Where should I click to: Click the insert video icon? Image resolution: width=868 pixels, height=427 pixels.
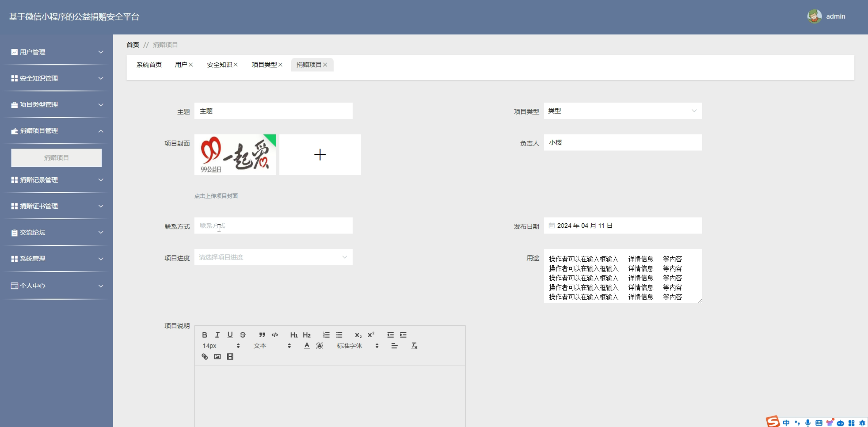[230, 357]
